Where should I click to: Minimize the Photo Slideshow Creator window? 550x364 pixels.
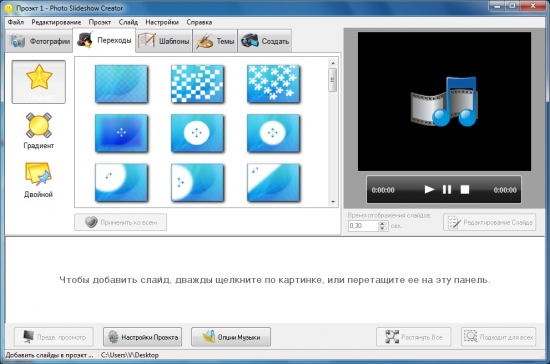tap(497, 6)
